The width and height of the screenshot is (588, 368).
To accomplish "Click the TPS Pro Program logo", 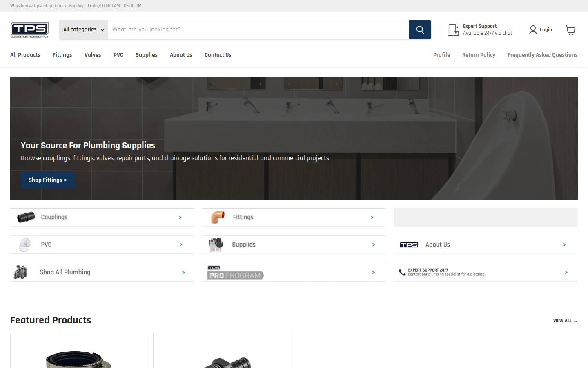I will pos(236,273).
